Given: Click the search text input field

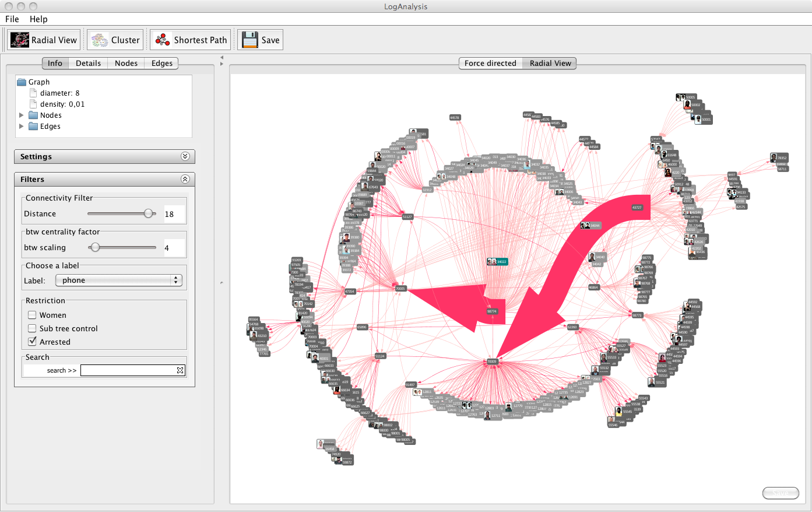Looking at the screenshot, I should (x=128, y=370).
